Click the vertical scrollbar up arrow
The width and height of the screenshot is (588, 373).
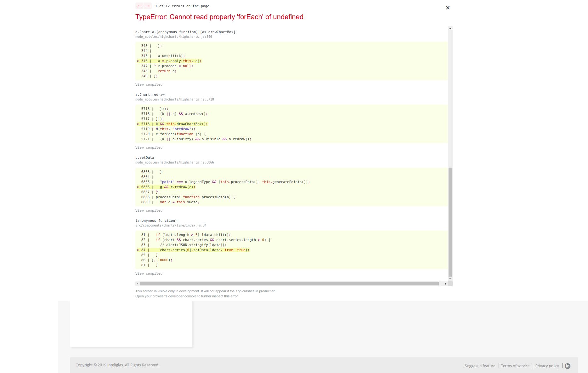450,28
